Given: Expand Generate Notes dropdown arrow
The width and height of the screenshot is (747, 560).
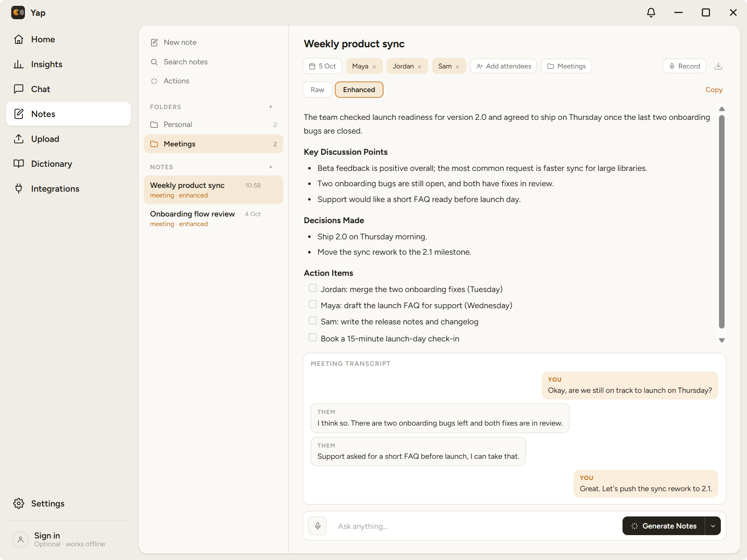Looking at the screenshot, I should pyautogui.click(x=713, y=526).
